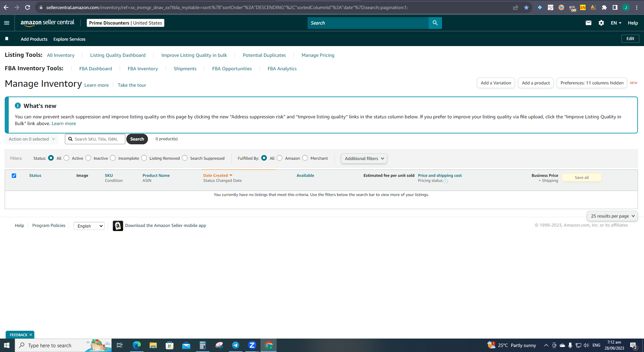Reload the page
Image resolution: width=644 pixels, height=352 pixels.
(x=28, y=7)
